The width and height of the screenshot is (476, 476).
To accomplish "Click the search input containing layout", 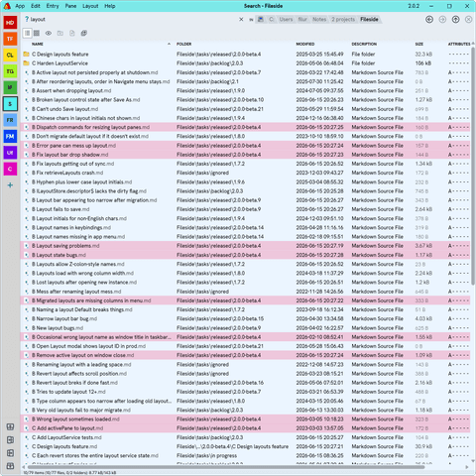I will 132,20.
